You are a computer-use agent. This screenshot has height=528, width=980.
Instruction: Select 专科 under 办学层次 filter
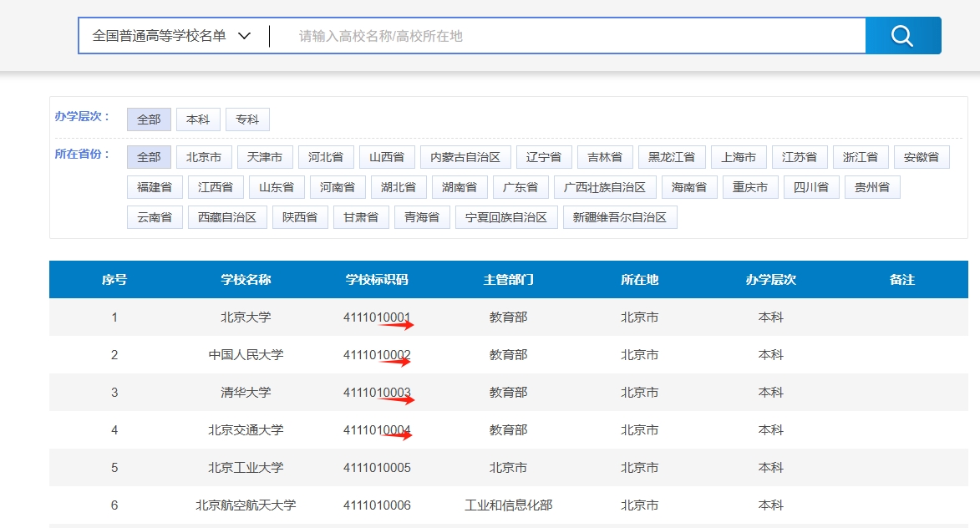coord(247,119)
